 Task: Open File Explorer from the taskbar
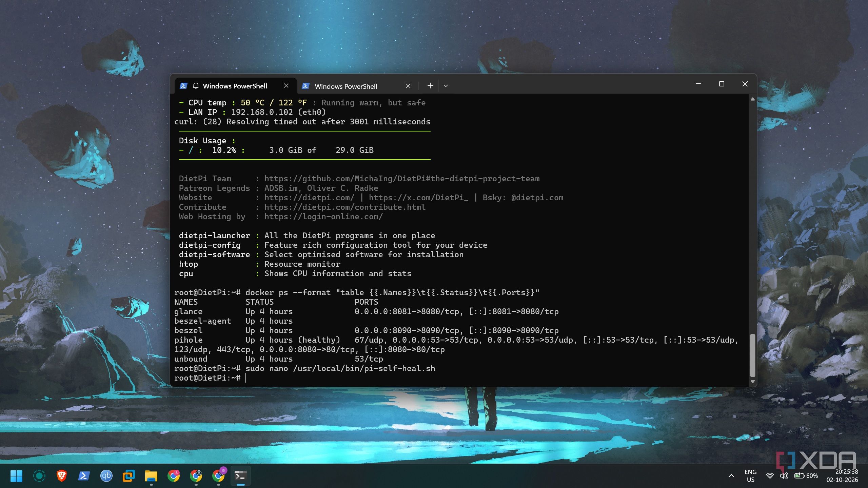151,476
